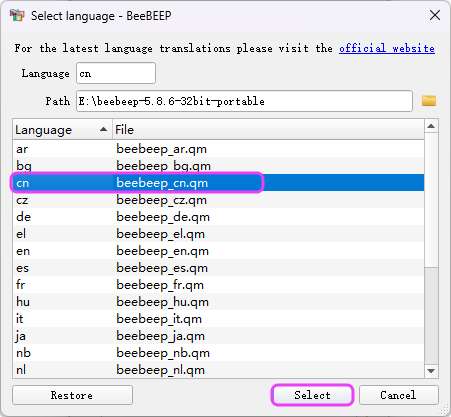Select the ja language row
This screenshot has width=451, height=417.
coord(219,336)
